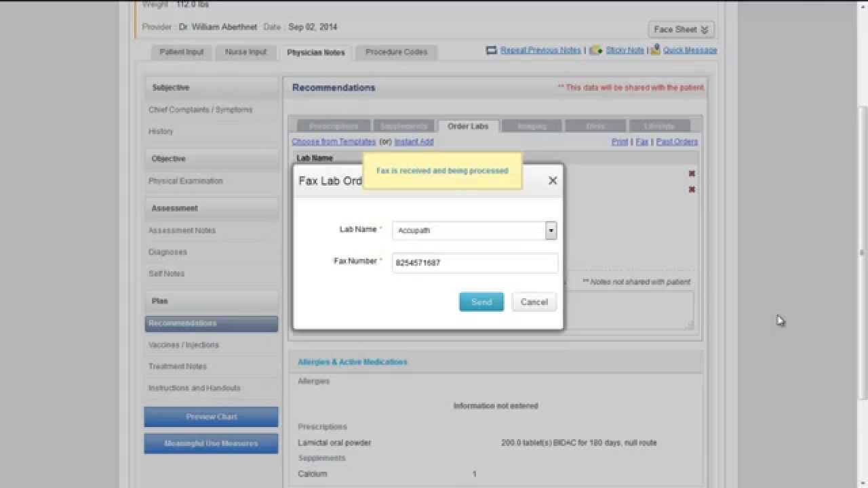Click the Subjective section header
868x488 pixels.
coord(212,87)
